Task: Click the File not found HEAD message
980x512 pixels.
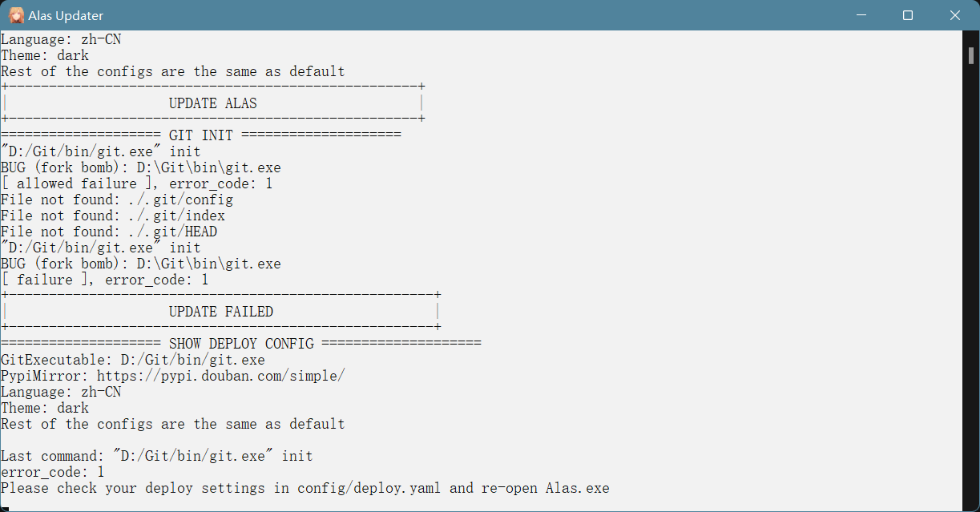Action: [x=108, y=231]
